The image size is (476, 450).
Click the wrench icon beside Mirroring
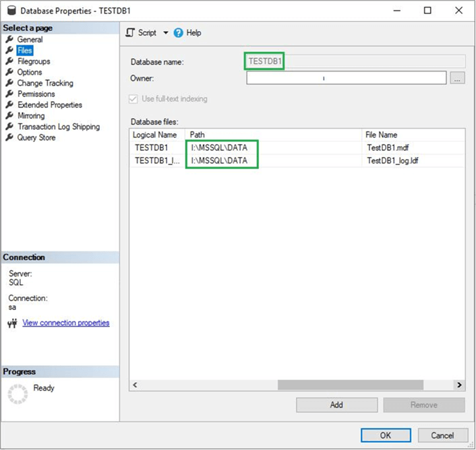pos(9,116)
